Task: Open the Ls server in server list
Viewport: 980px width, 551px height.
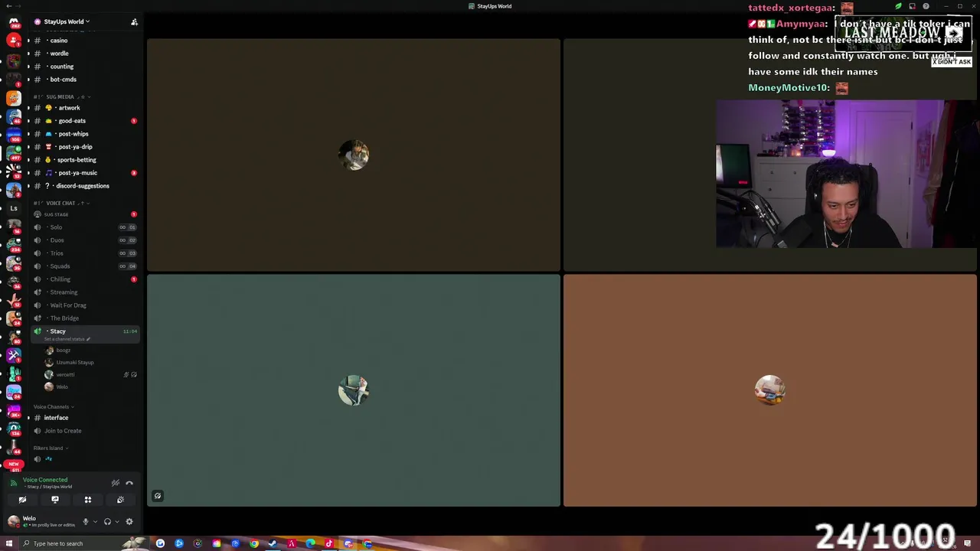Action: point(13,208)
